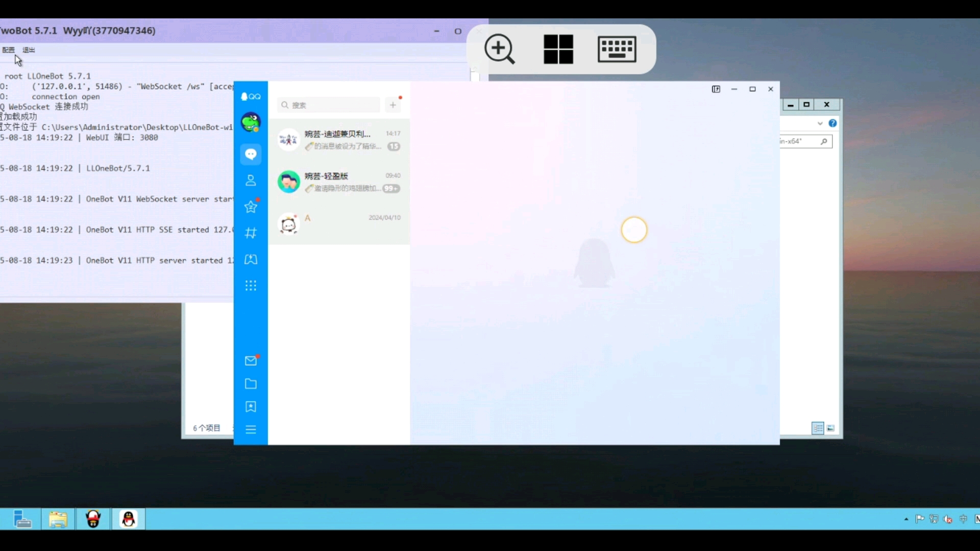980x551 pixels.
Task: Open the active QQ taskbar button
Action: click(x=129, y=519)
